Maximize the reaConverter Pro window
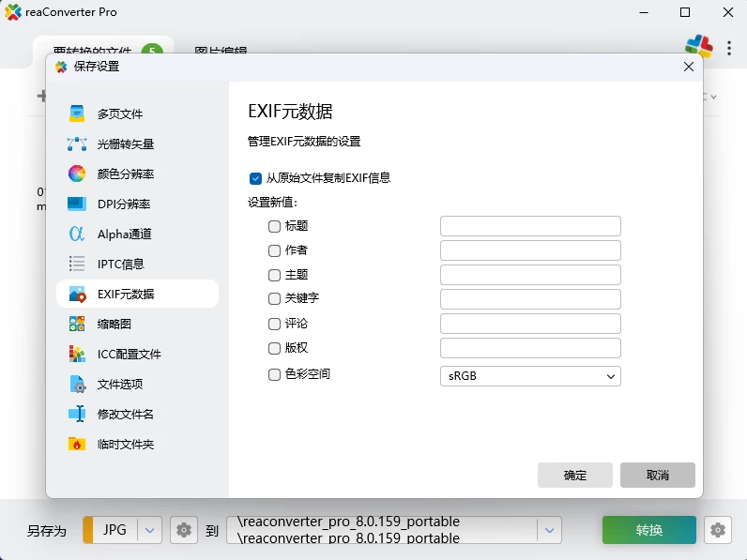 (x=684, y=12)
